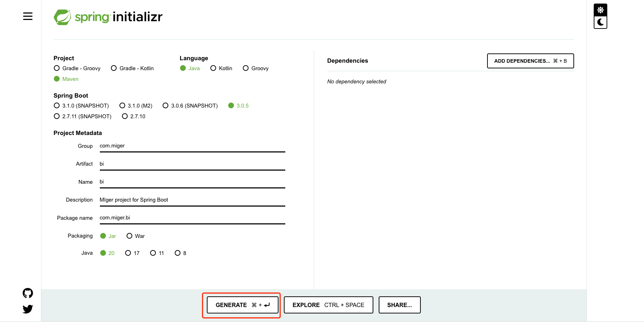Click the Dependencies heading
Screen dimensions: 644x322
348,61
